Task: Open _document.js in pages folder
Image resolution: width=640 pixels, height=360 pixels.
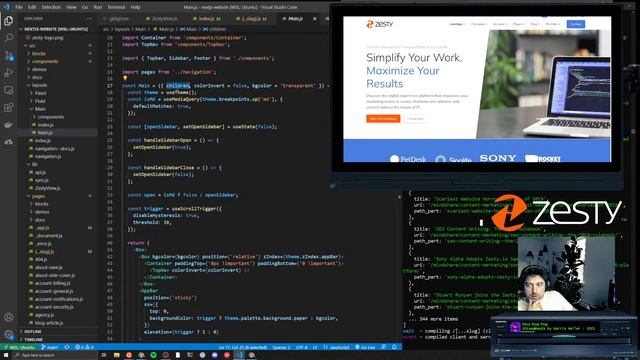Action: coord(46,236)
